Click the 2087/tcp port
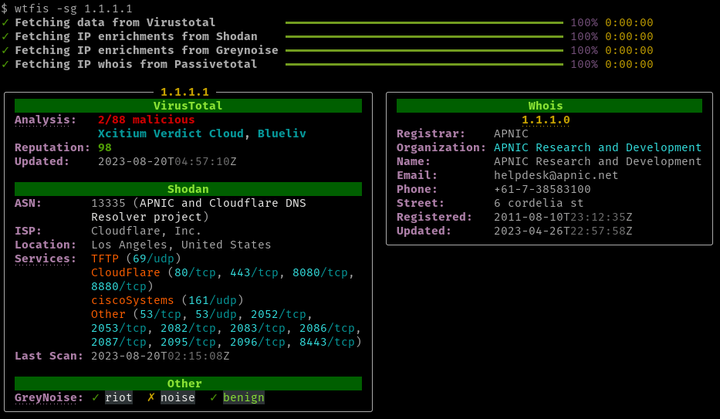The image size is (720, 419). 118,342
